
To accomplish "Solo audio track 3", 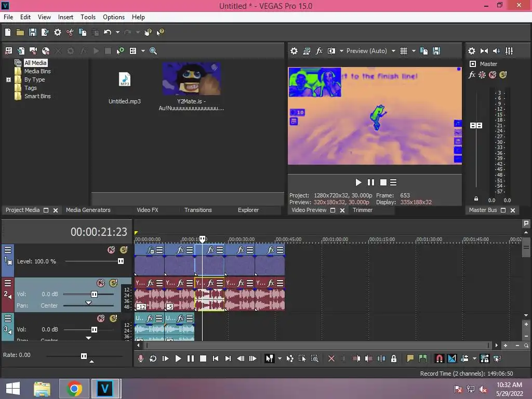I will (x=113, y=318).
